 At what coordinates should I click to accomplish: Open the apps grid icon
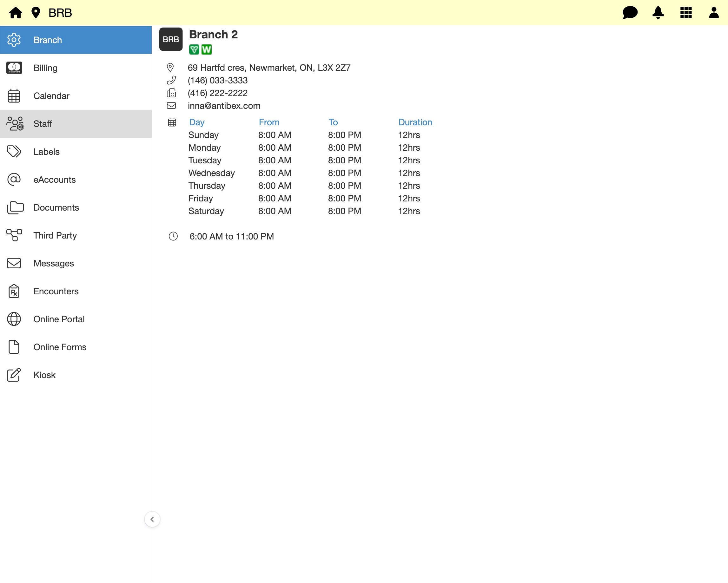click(686, 13)
